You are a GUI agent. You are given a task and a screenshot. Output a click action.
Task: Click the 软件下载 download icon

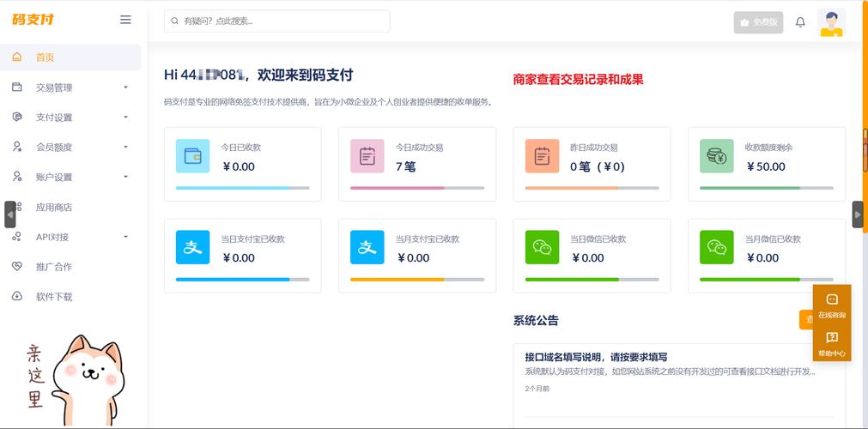click(17, 296)
